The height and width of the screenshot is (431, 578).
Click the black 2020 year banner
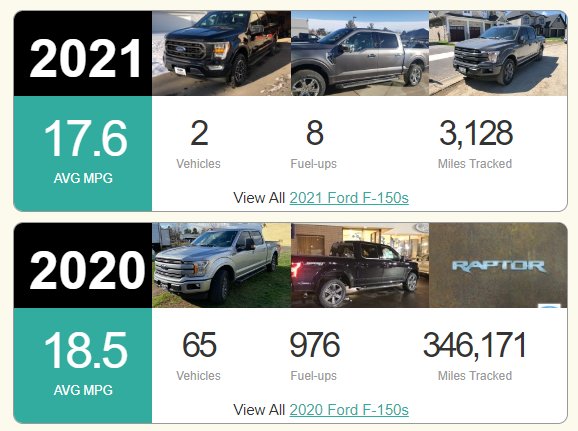[83, 265]
